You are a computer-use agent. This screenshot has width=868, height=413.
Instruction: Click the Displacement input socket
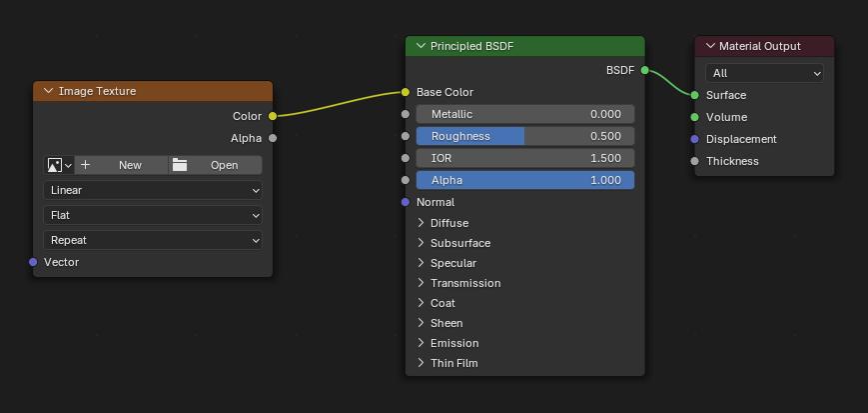click(694, 139)
